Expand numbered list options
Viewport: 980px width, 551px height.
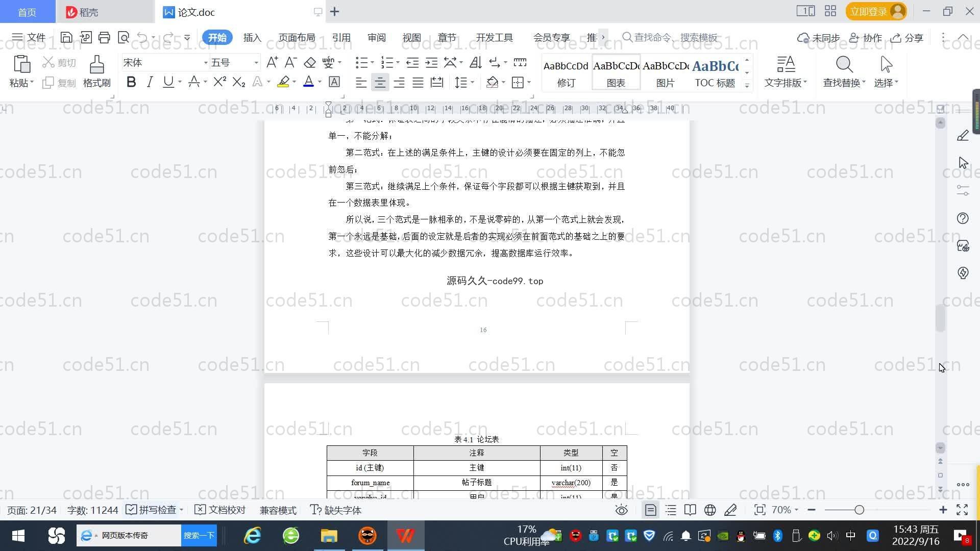click(x=398, y=63)
